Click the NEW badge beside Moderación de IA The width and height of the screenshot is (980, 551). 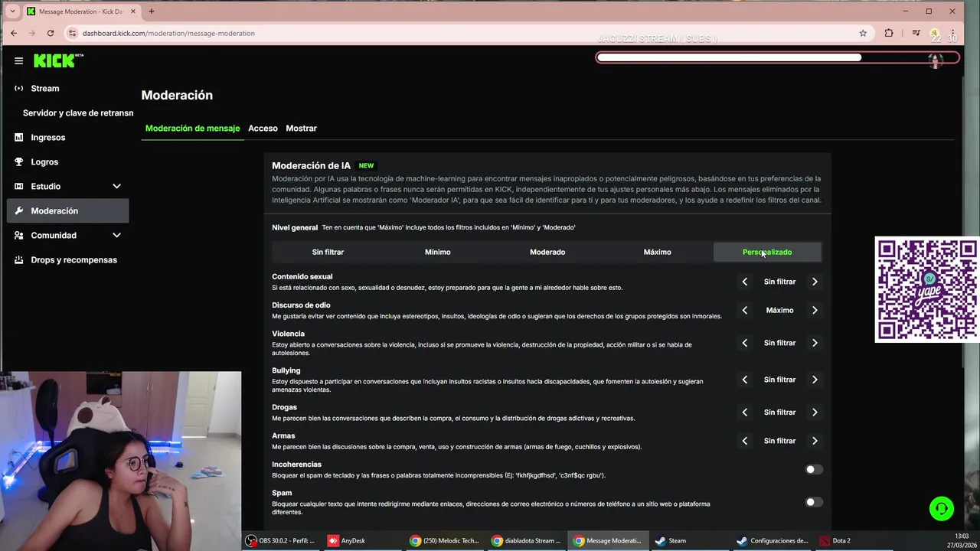point(366,165)
